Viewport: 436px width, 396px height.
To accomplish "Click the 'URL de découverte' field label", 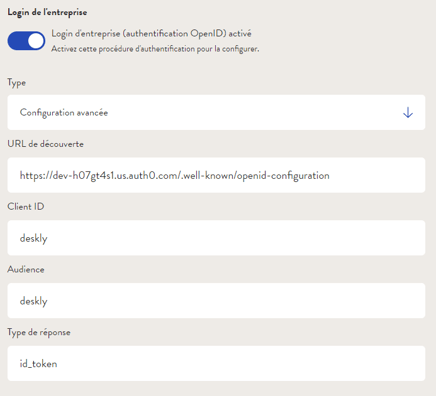I will (x=45, y=144).
